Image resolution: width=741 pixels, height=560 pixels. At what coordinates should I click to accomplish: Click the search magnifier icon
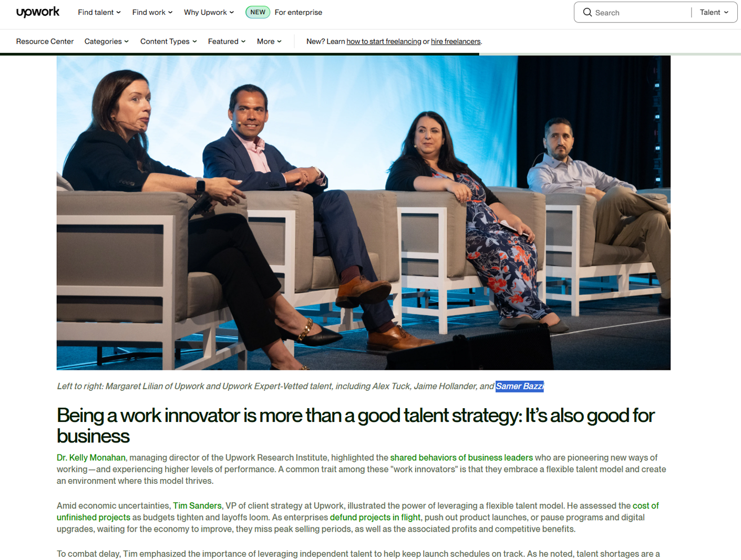tap(587, 12)
